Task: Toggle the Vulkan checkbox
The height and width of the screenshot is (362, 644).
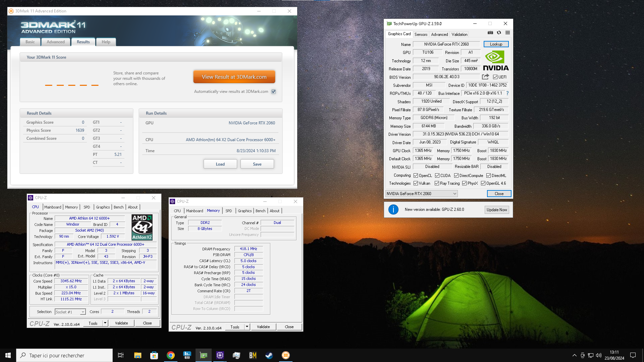Action: (416, 183)
